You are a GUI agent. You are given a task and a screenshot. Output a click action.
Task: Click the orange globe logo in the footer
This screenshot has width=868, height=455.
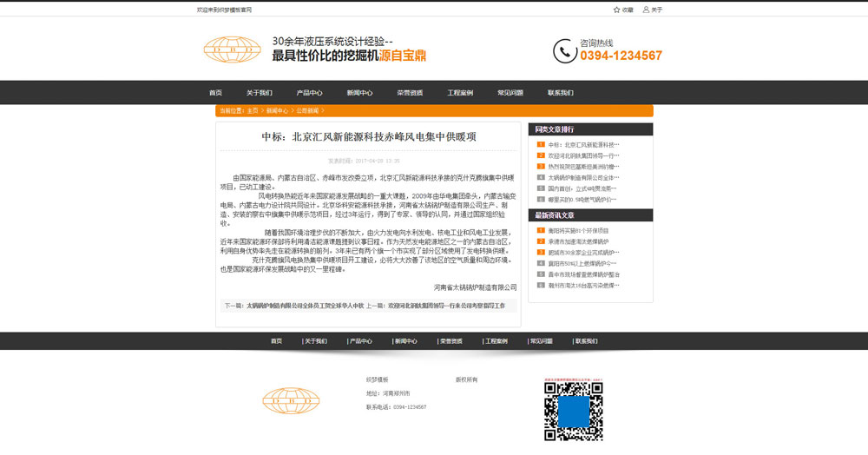[x=291, y=400]
